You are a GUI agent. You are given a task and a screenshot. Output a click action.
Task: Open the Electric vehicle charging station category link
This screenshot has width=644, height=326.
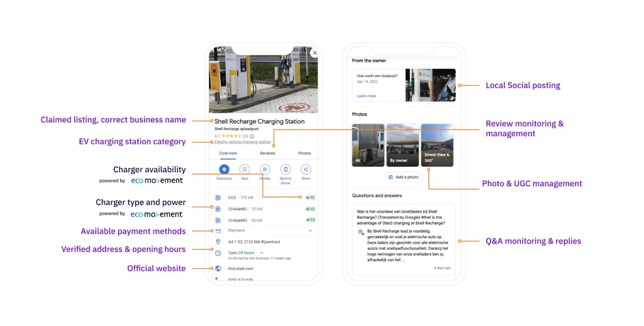pos(242,142)
